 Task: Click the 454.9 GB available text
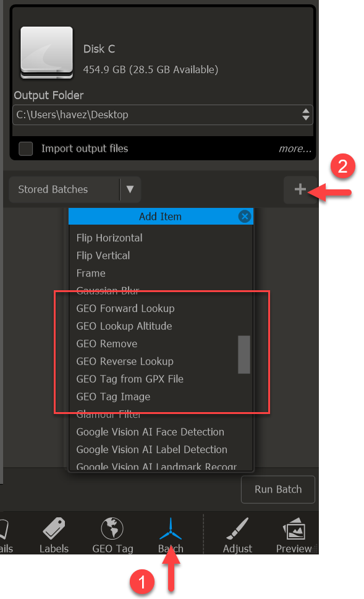(151, 69)
